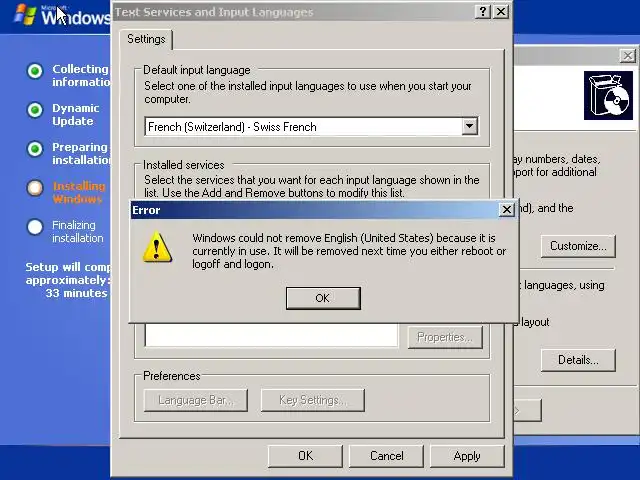The image size is (640, 480).
Task: Click the Installing Windows step indicator
Action: (x=35, y=188)
